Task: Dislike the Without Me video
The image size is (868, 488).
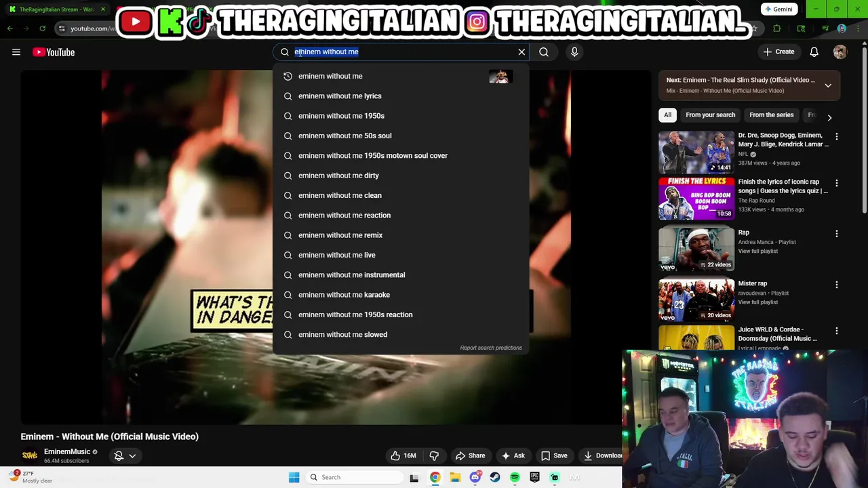Action: pos(435,455)
